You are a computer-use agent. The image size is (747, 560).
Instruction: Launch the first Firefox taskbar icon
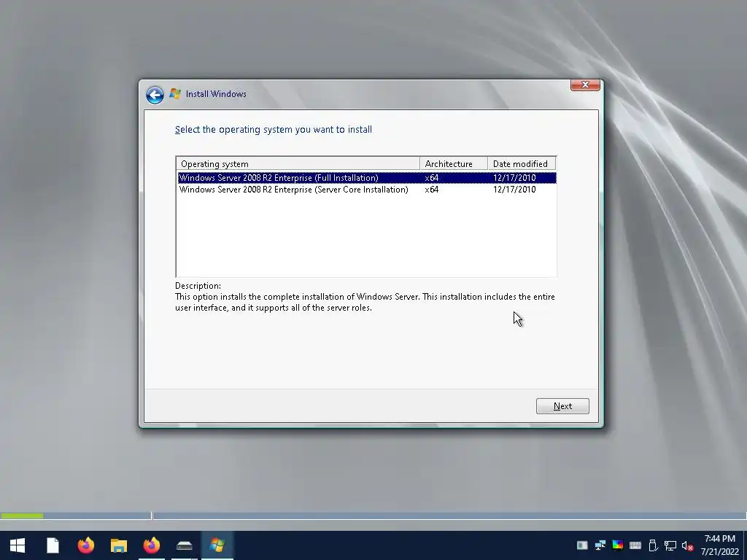[86, 545]
